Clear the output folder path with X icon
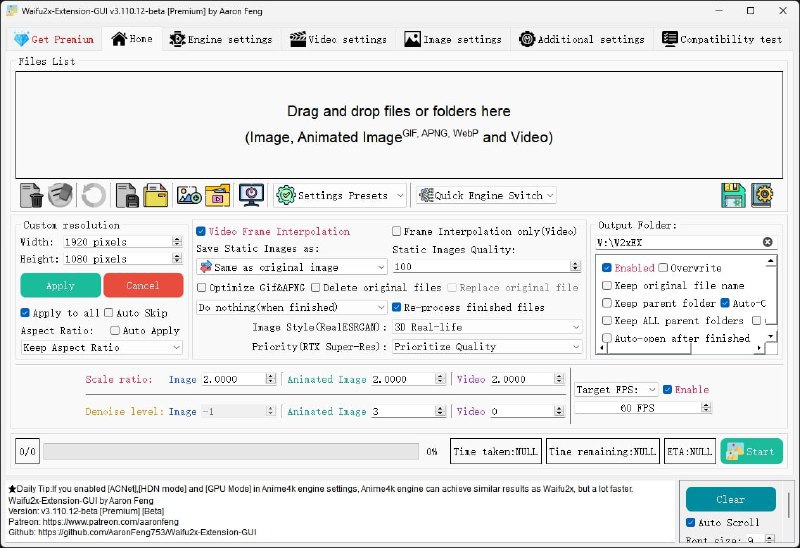800x548 pixels. tap(768, 242)
